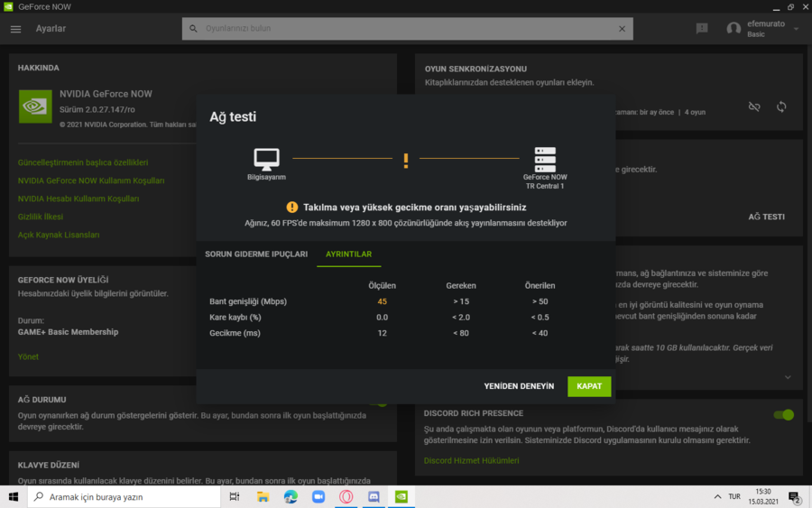Click the GeForce NOW server icon

click(545, 160)
